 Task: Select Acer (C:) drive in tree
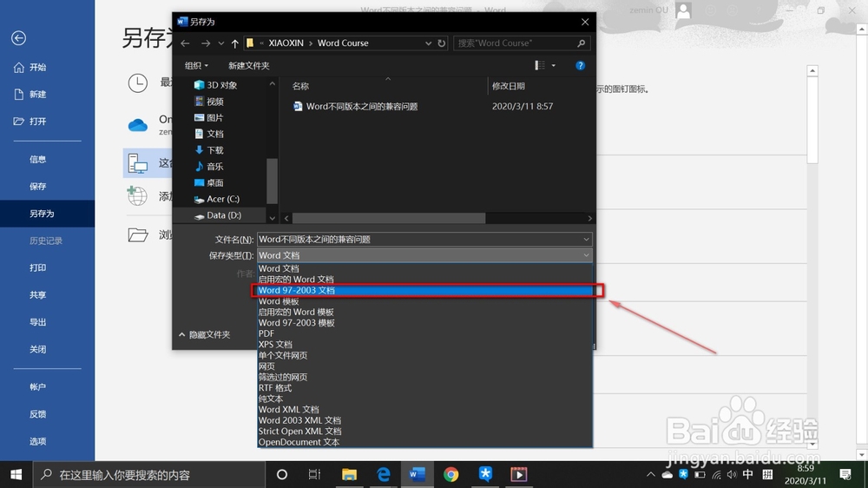click(217, 199)
